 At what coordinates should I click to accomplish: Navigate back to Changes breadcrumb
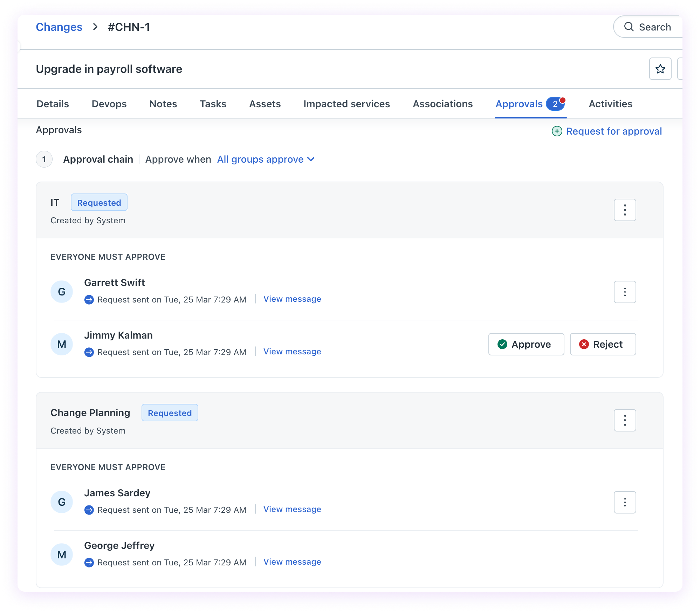[59, 27]
